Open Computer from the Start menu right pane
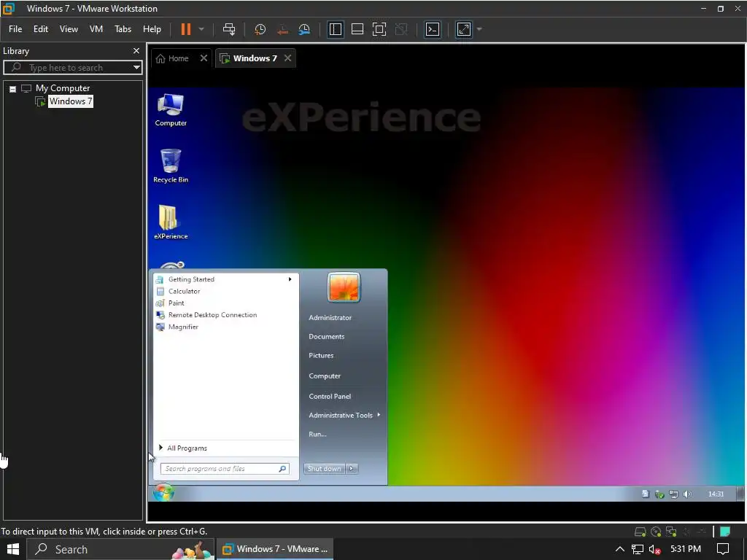The image size is (747, 560). pos(325,376)
